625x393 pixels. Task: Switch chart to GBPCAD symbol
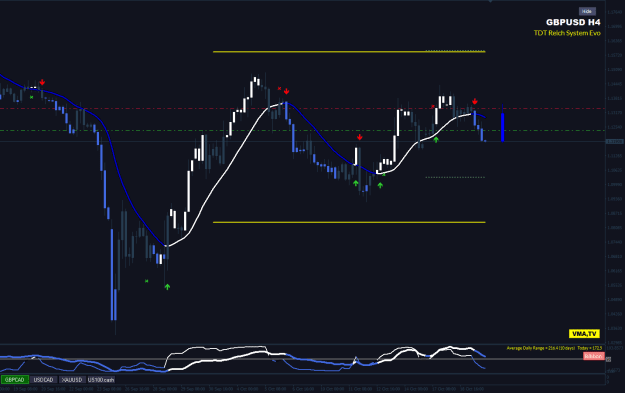tap(15, 380)
